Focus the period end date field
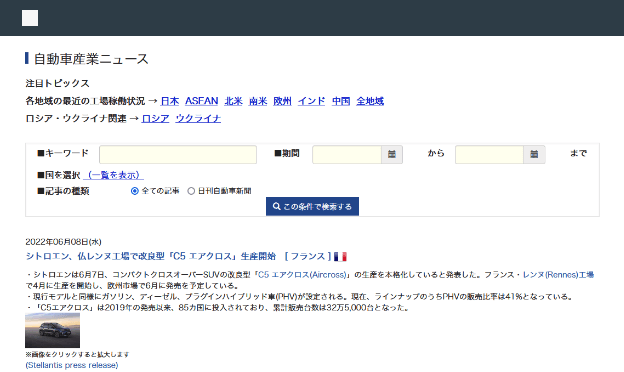 [x=489, y=154]
